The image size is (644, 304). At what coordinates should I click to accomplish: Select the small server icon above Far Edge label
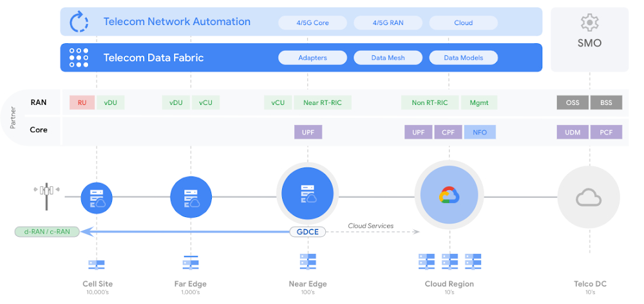coord(191,263)
